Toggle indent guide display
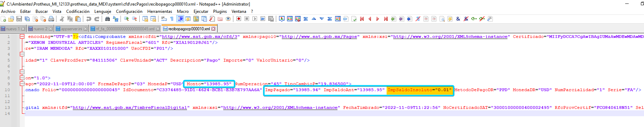Screen dimensions: 644x127 pos(180,19)
